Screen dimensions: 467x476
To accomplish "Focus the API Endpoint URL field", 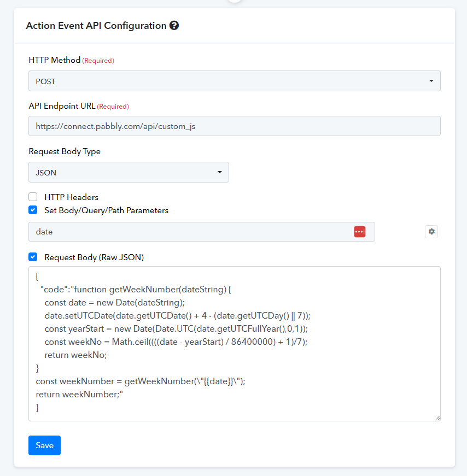I will pyautogui.click(x=234, y=126).
